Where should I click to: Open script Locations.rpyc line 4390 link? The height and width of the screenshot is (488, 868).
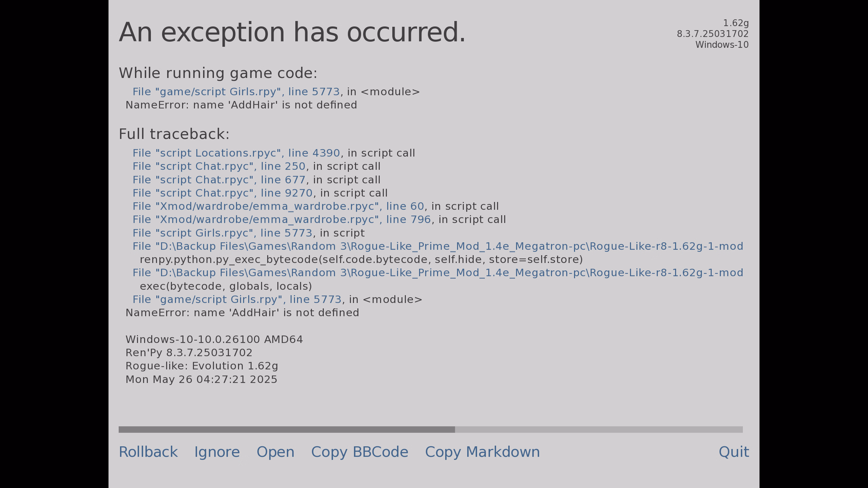(236, 153)
